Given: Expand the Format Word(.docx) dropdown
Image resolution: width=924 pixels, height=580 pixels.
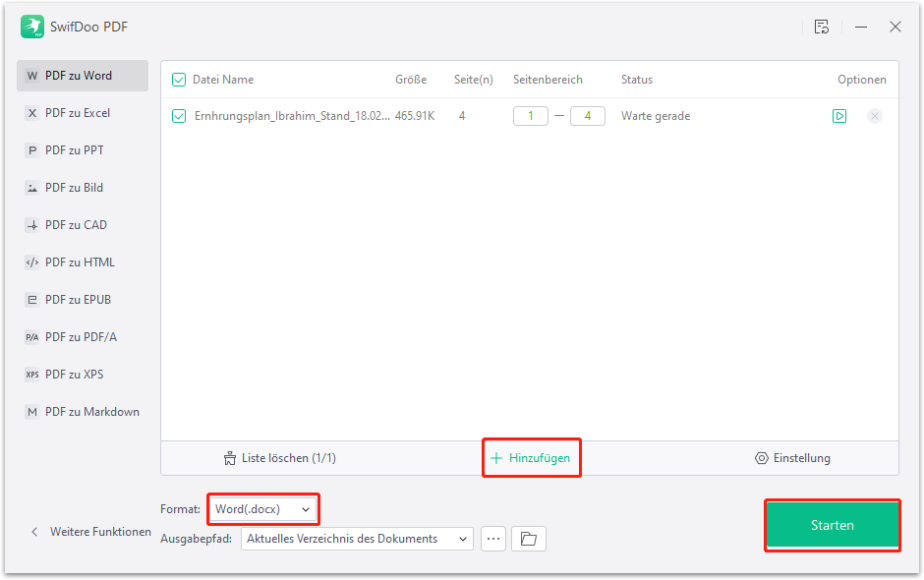Looking at the screenshot, I should click(262, 509).
